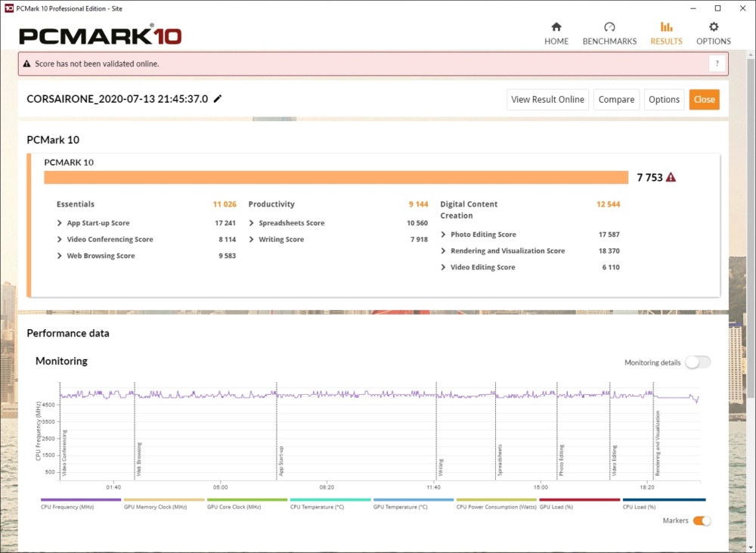Image resolution: width=756 pixels, height=553 pixels.
Task: Open the OPTIONS tab label
Action: pyautogui.click(x=714, y=42)
